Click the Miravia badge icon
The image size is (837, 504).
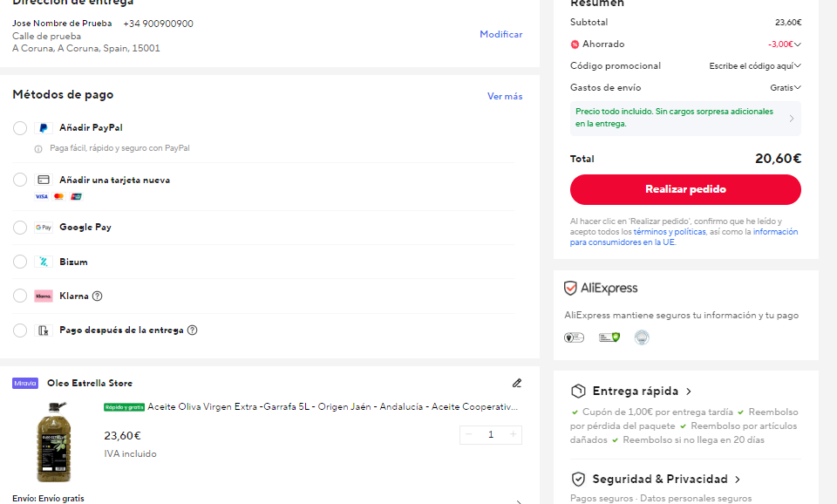click(x=25, y=384)
